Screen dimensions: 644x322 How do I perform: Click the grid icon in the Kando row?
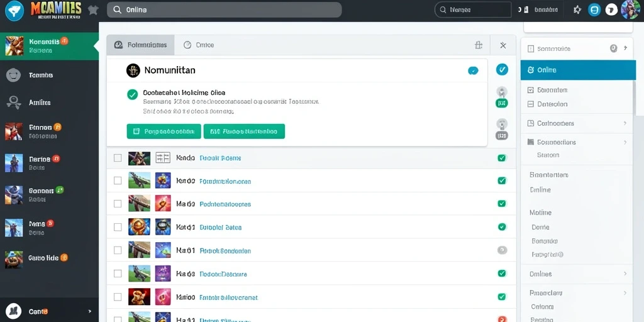point(163,158)
